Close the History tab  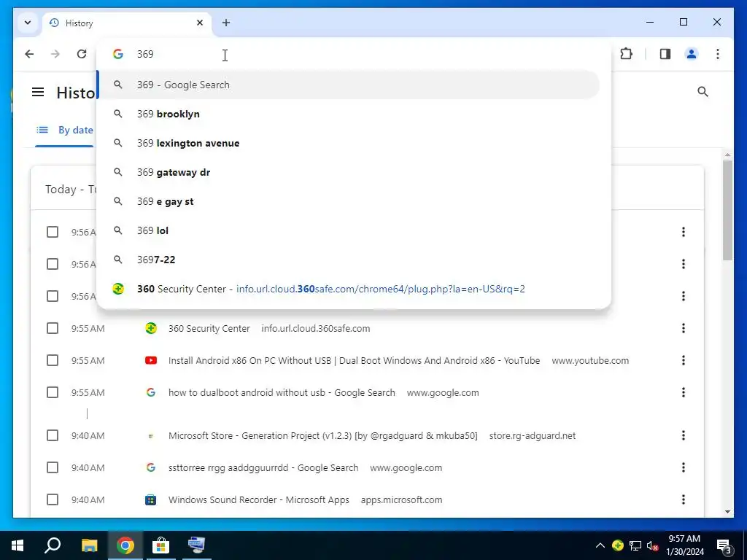[200, 23]
